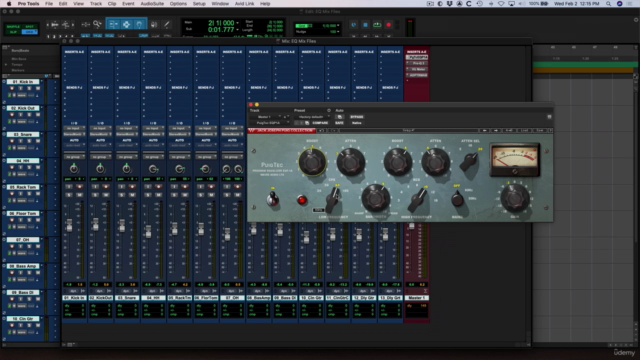Click the Apple menu icon
This screenshot has width=640, height=360.
9,4
